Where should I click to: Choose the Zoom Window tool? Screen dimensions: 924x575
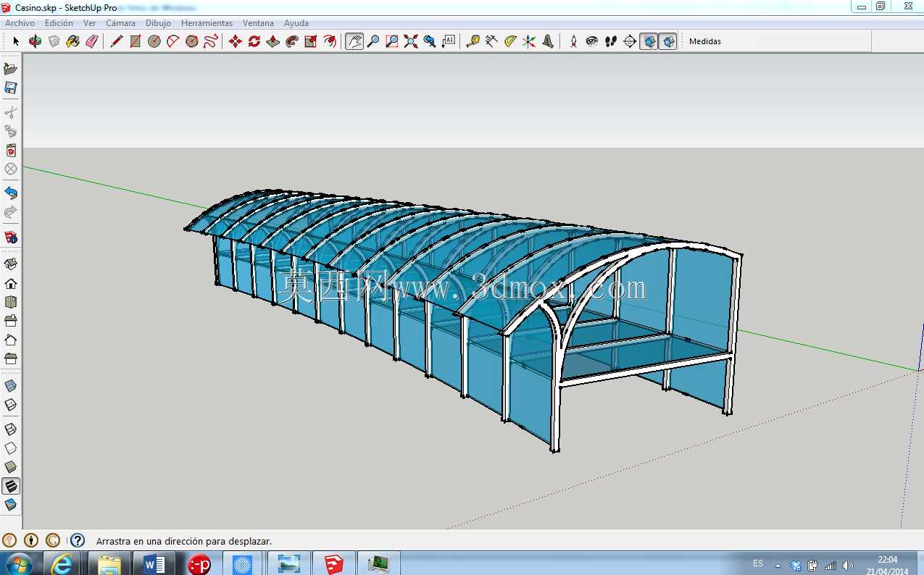pyautogui.click(x=392, y=41)
